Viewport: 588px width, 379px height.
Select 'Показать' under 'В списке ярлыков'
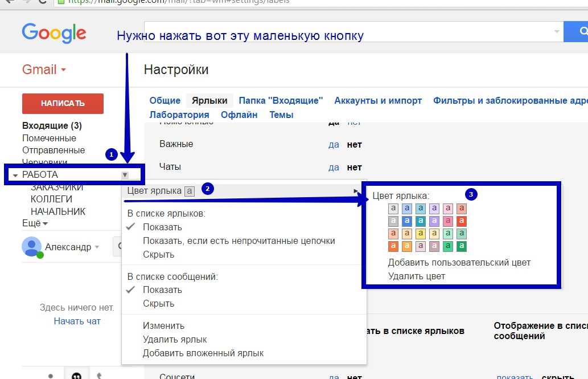[x=162, y=227]
